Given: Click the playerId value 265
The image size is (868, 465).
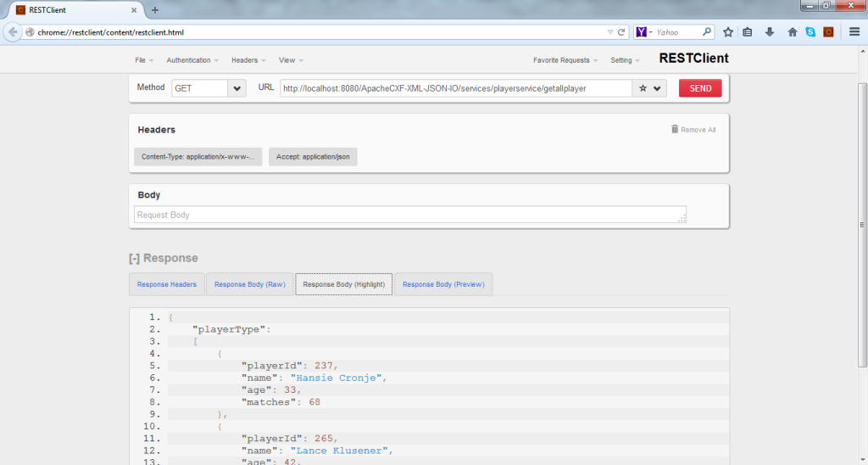Looking at the screenshot, I should click(324, 439).
